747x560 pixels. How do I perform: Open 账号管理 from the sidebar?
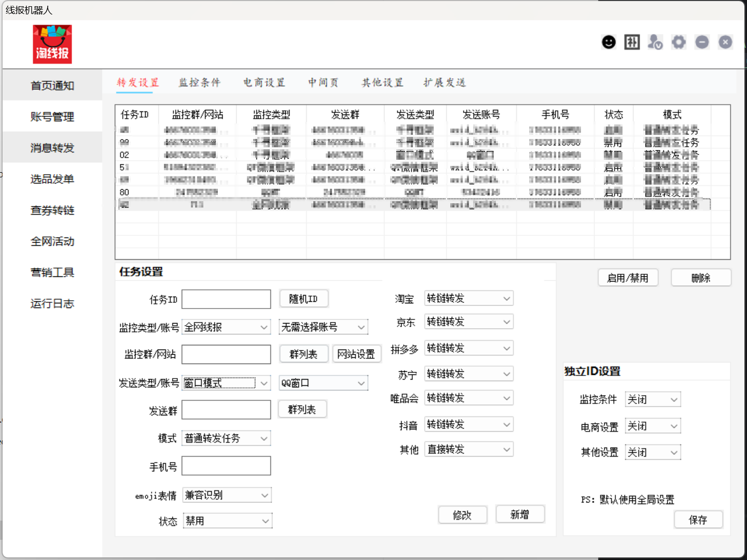click(x=52, y=116)
